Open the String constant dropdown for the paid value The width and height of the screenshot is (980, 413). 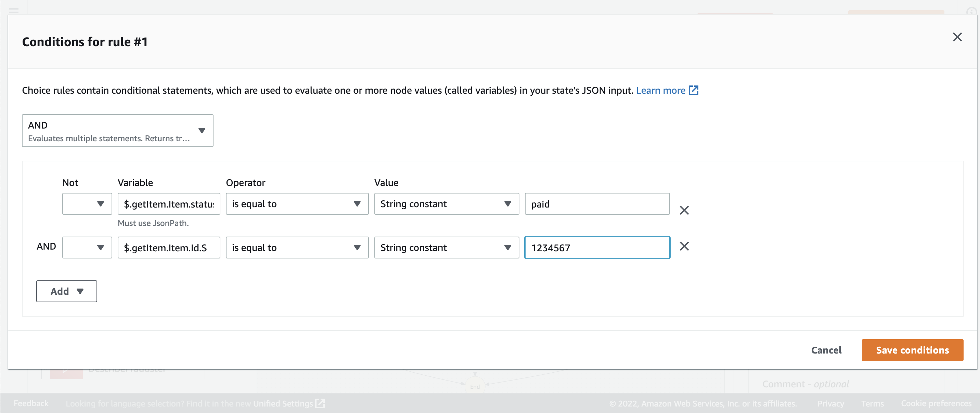(x=446, y=204)
